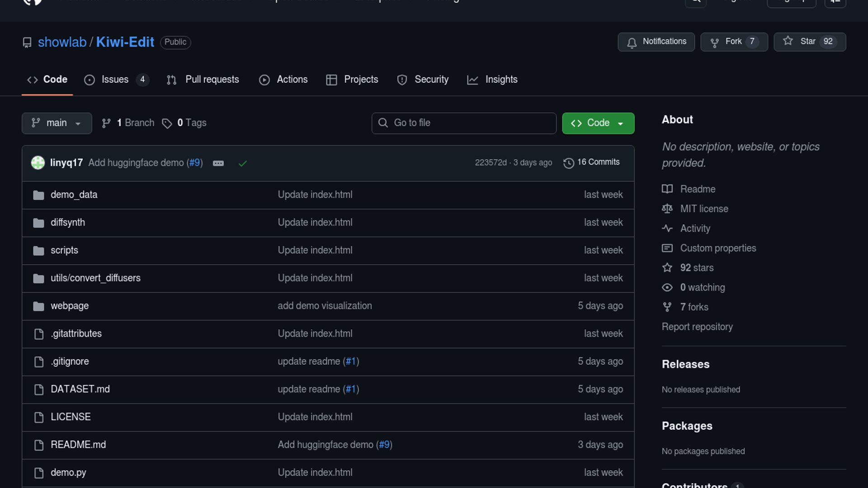Open the Notifications bell button
The width and height of the screenshot is (868, 488).
[x=656, y=42]
